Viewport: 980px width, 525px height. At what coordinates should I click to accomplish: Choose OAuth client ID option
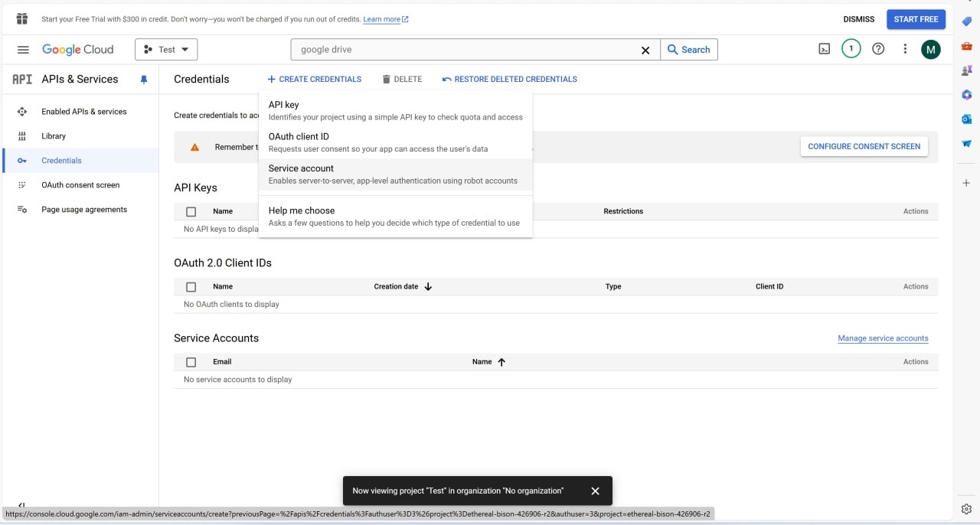pyautogui.click(x=395, y=142)
